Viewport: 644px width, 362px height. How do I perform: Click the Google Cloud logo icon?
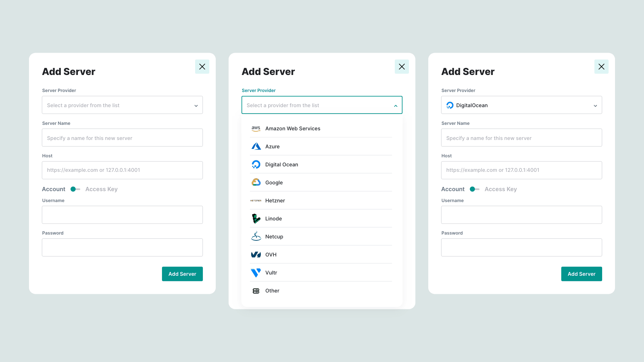(x=256, y=182)
